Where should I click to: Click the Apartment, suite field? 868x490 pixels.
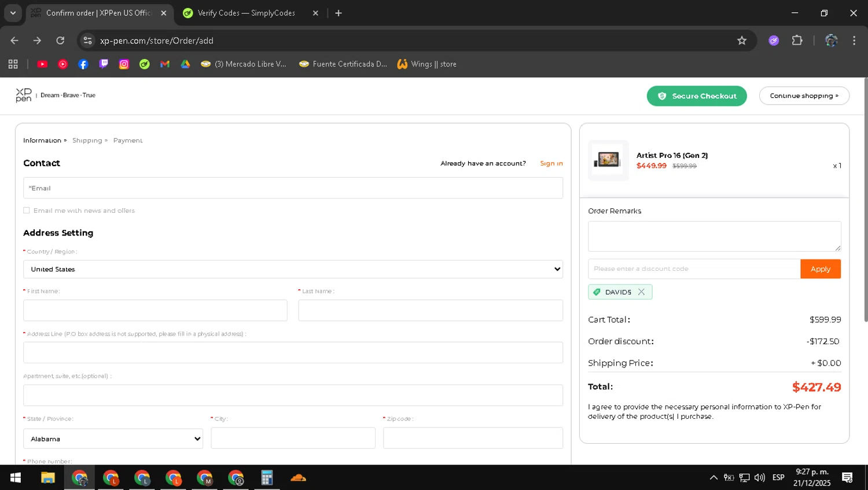point(293,395)
